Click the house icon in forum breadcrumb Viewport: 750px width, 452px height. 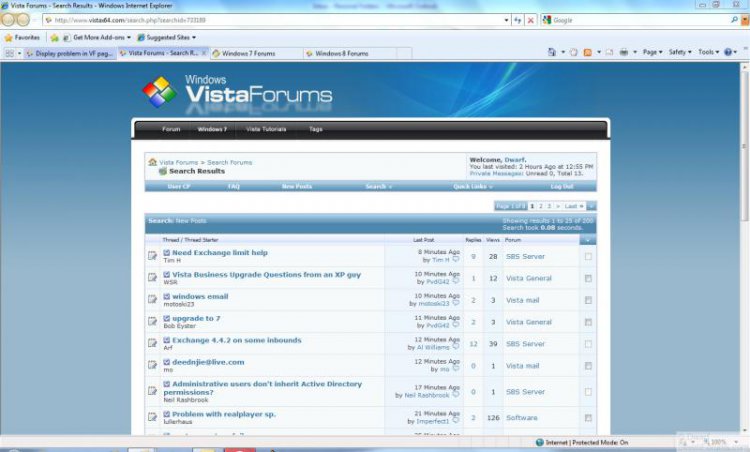click(153, 162)
